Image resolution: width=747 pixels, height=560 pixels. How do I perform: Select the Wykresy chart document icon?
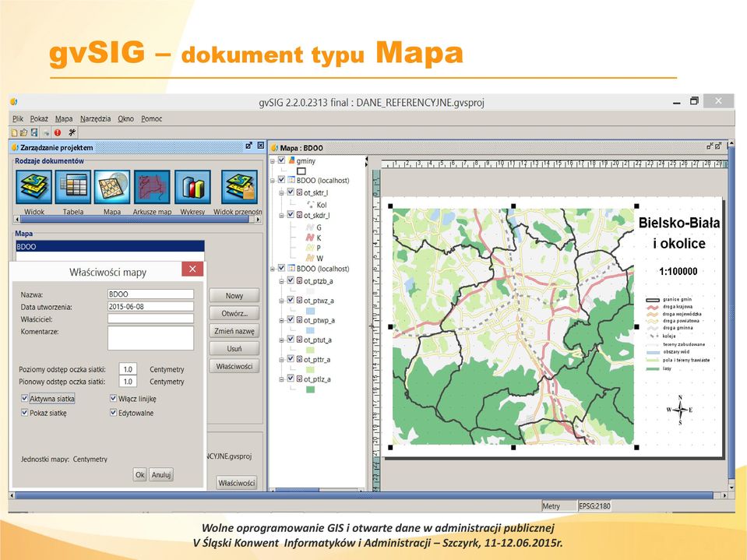192,187
